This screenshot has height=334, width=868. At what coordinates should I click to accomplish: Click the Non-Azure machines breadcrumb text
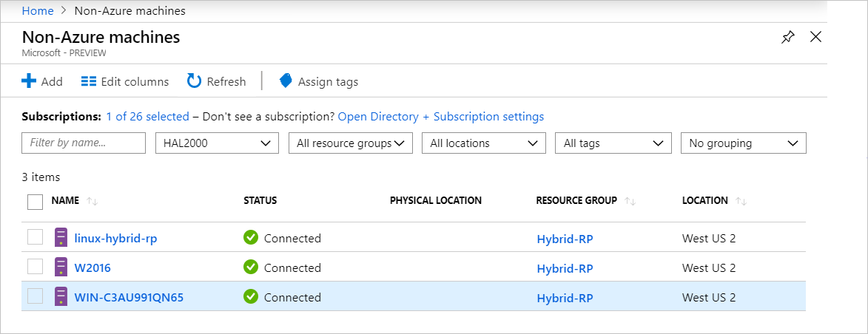pyautogui.click(x=130, y=10)
